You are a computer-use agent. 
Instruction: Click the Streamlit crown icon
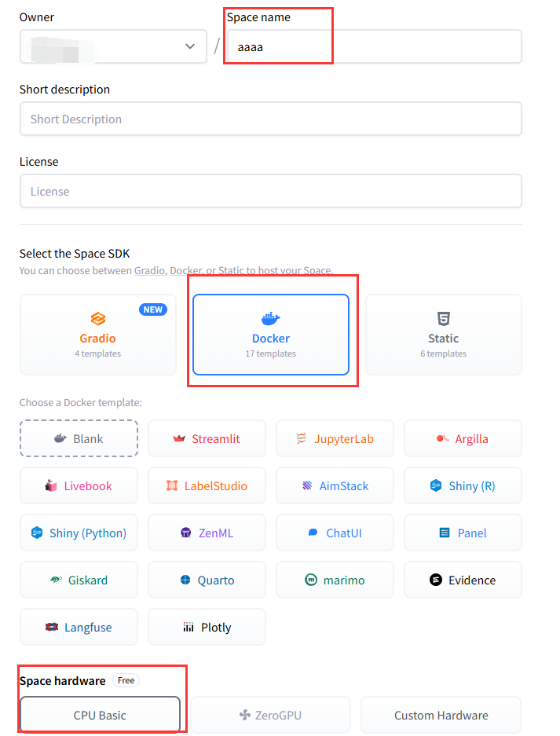[x=179, y=438]
